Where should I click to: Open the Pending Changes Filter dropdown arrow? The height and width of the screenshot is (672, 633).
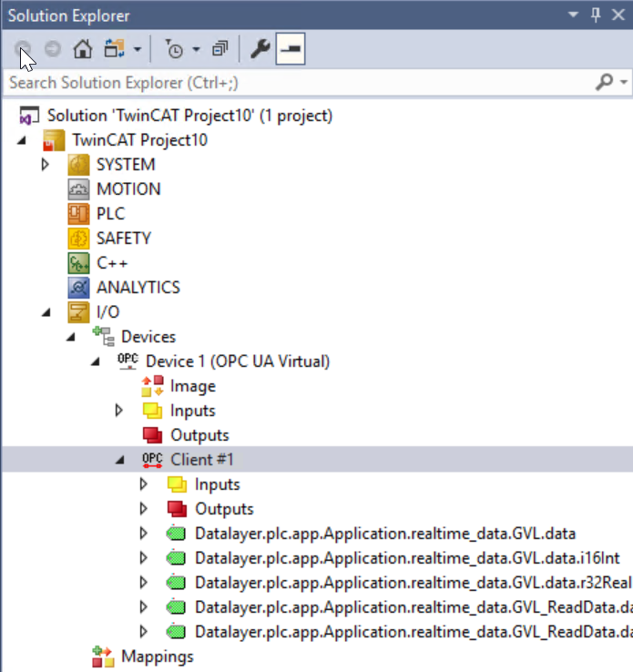pos(196,49)
